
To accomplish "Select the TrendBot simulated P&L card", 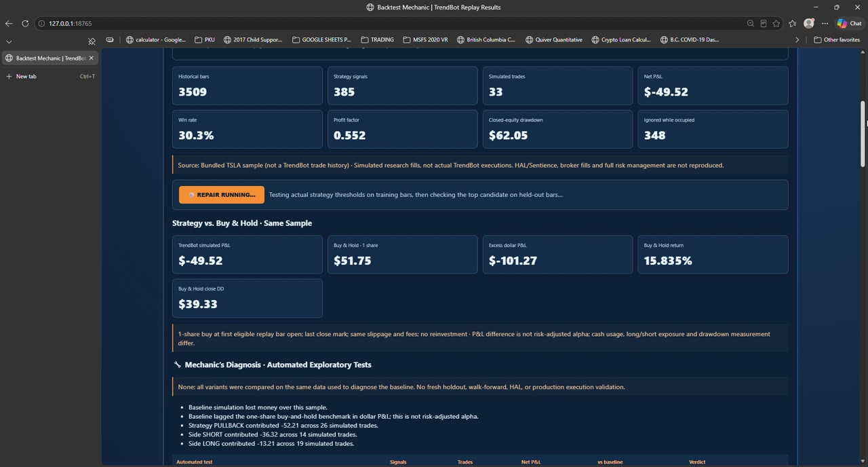I will 248,255.
